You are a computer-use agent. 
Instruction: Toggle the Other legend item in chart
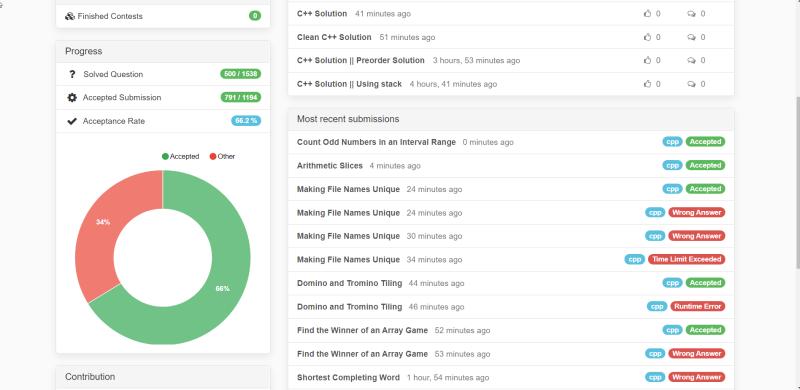point(222,156)
